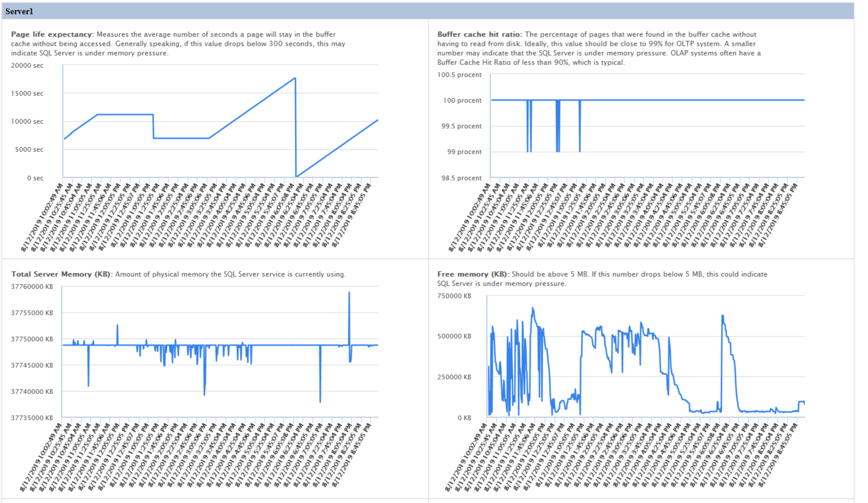
Task: Click the 20000 sec axis label
Action: pyautogui.click(x=27, y=65)
